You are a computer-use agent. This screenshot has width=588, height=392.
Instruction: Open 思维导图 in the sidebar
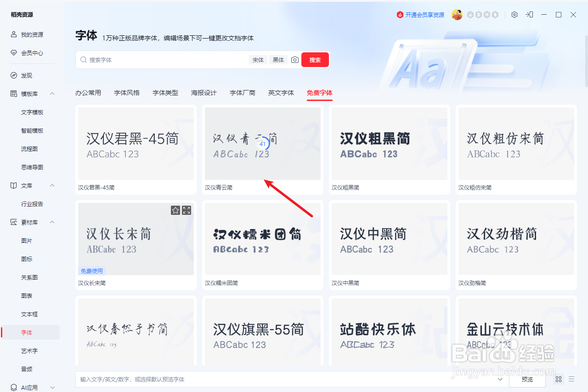click(x=32, y=167)
